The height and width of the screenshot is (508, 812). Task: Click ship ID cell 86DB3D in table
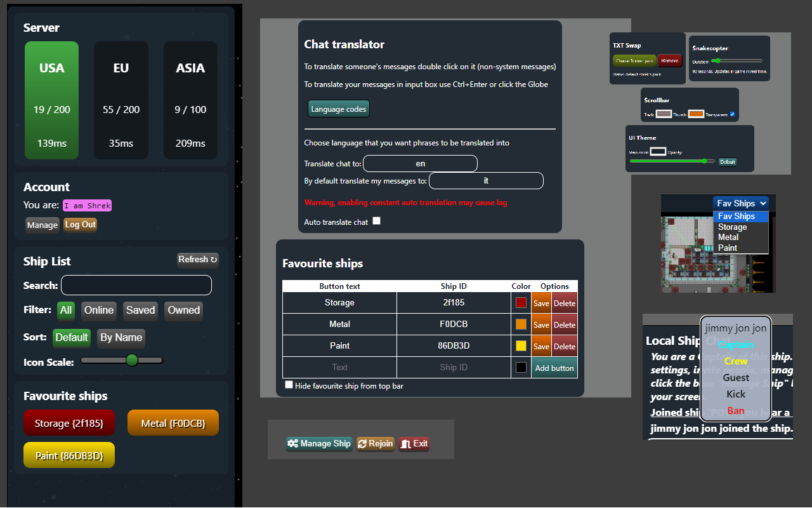click(x=454, y=346)
